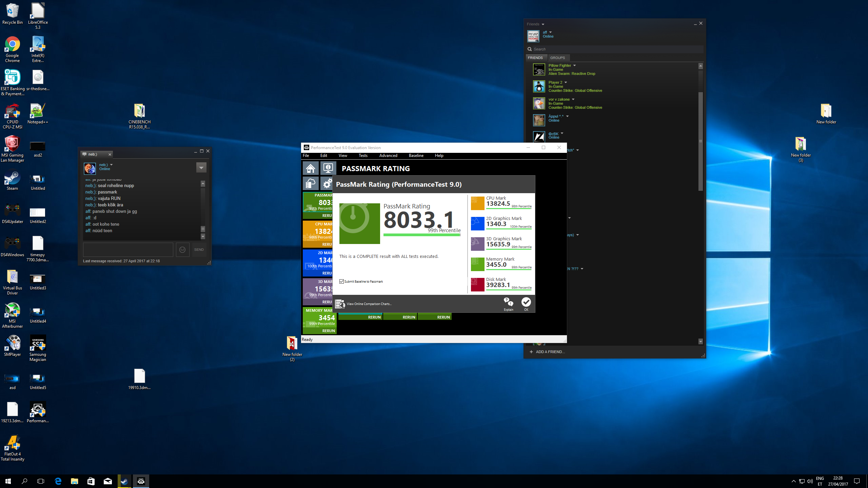Open the cloud baseline manager icon
The width and height of the screenshot is (868, 488).
(x=311, y=184)
